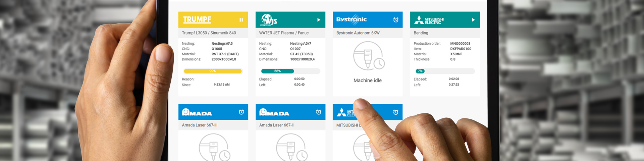Click material ST 42 (T3050)
Screen dimensions: 644x161
point(301,54)
